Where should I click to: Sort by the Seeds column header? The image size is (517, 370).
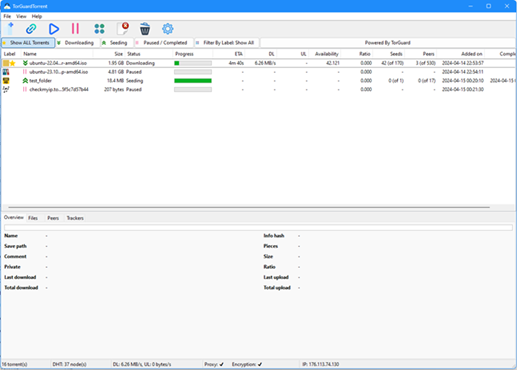point(389,54)
